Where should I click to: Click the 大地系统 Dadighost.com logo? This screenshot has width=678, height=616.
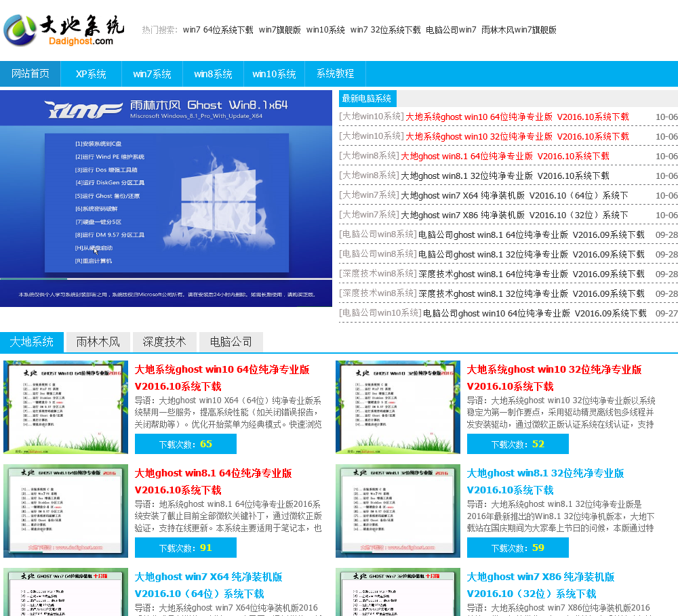click(x=64, y=30)
